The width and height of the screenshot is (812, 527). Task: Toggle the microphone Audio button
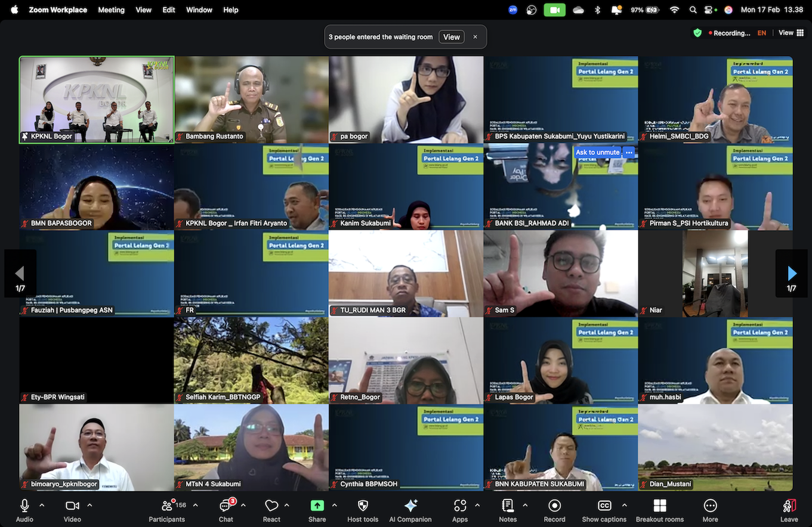[24, 511]
